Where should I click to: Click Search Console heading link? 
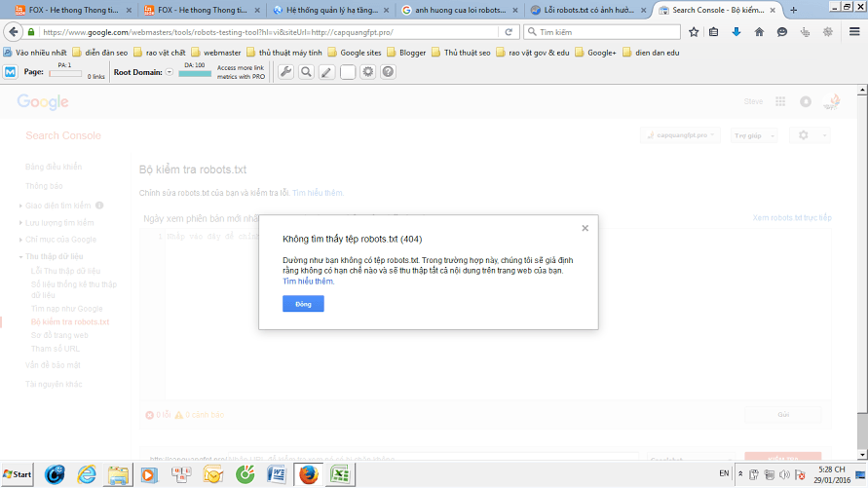tap(63, 135)
